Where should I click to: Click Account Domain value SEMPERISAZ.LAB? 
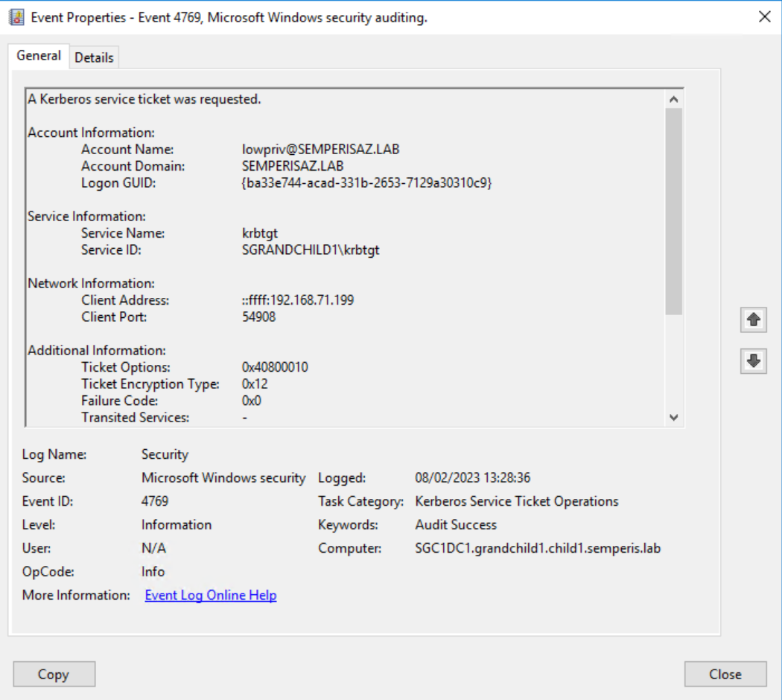pyautogui.click(x=293, y=166)
